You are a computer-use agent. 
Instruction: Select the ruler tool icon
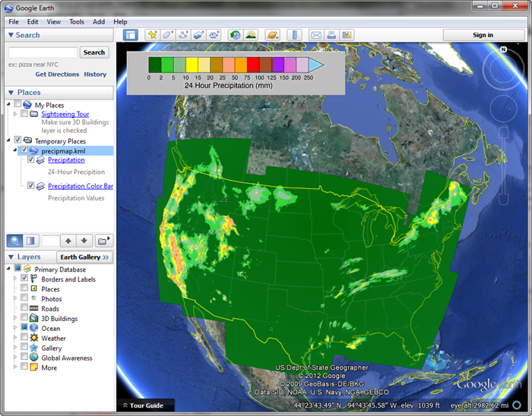294,35
